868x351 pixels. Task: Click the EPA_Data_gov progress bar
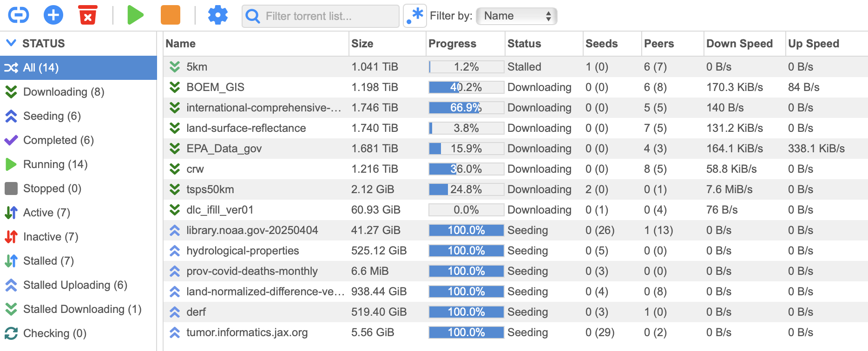pos(466,149)
